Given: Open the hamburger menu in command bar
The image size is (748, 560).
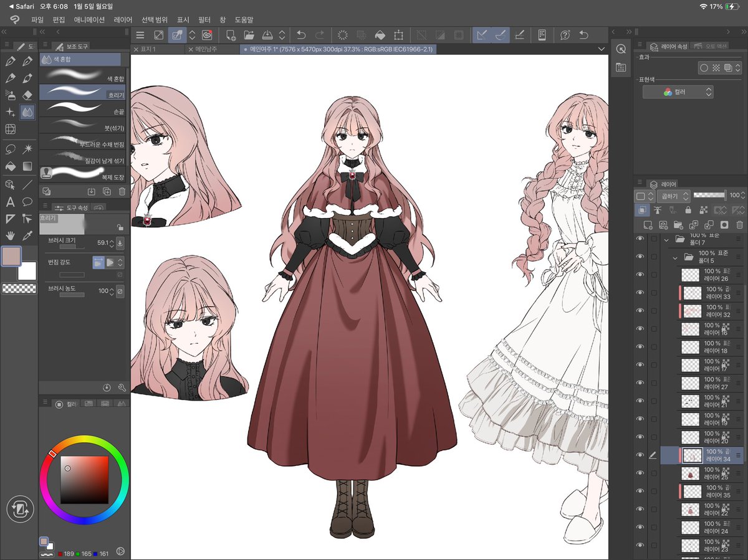Looking at the screenshot, I should [140, 35].
